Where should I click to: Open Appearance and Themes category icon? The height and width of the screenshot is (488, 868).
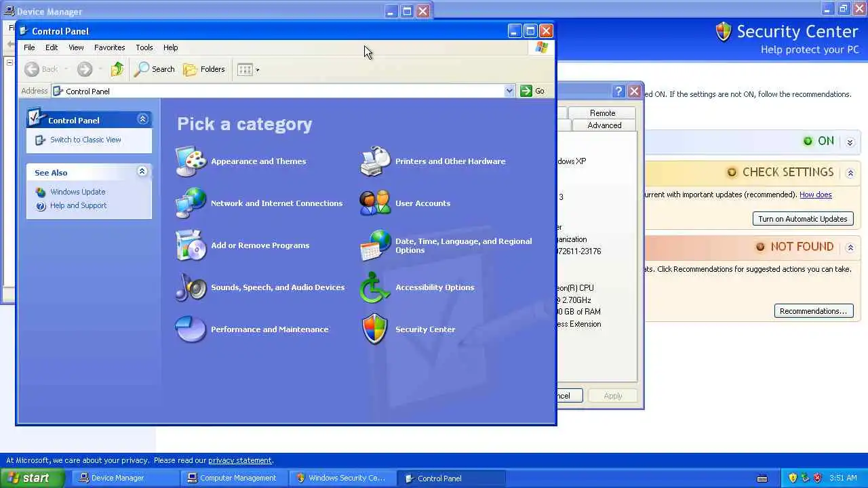[x=191, y=161]
